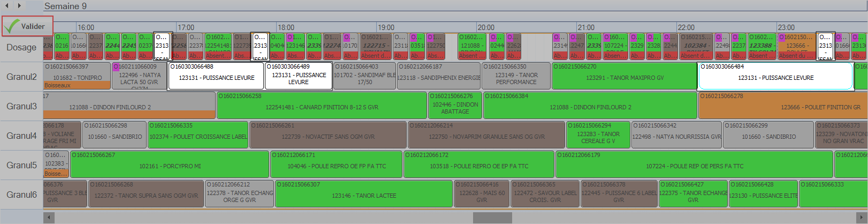Click the 16:00 time marker
This screenshot has width=868, height=224.
pos(86,27)
